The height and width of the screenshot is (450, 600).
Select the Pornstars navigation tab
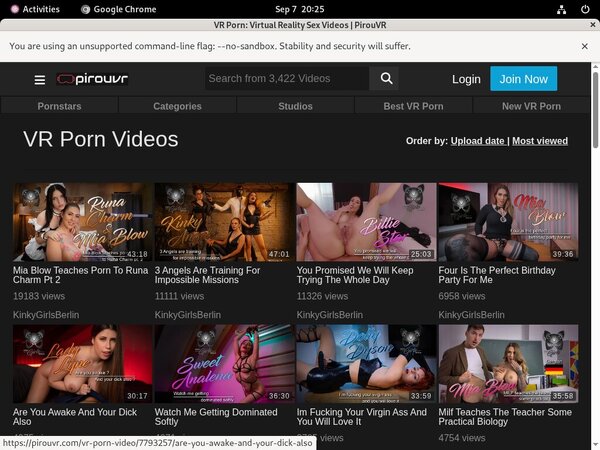[x=59, y=106]
